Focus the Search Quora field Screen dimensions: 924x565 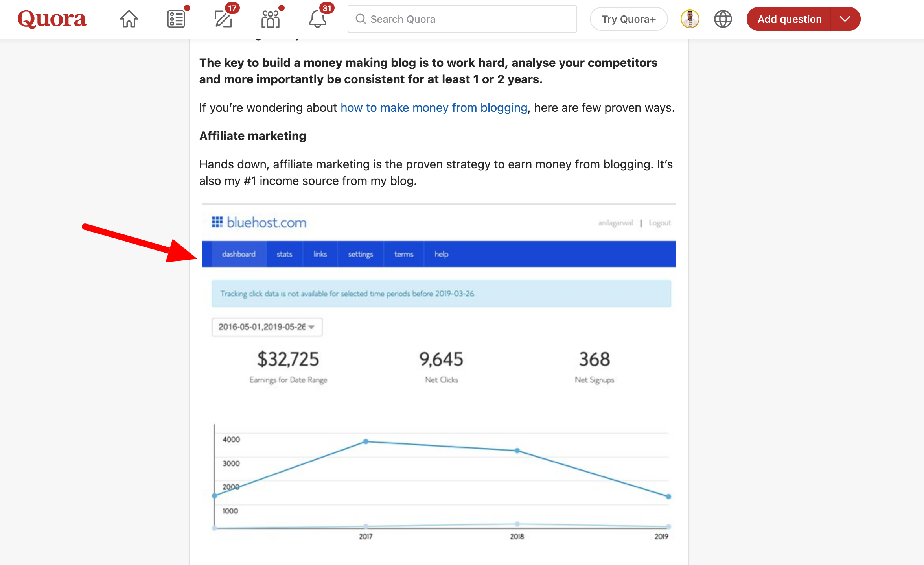[462, 19]
